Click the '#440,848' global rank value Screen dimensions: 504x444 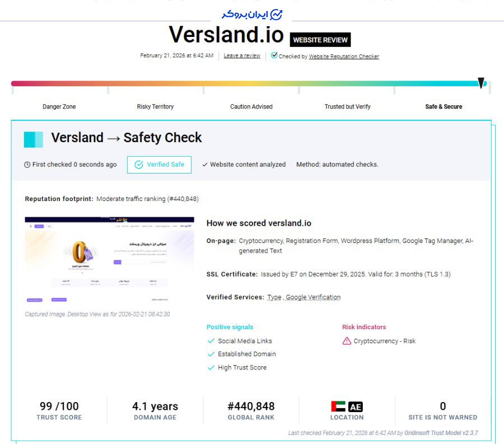251,406
